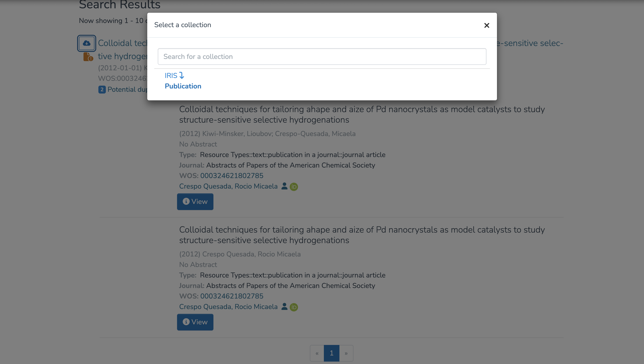Open WOS link in the Kiwi-Minsker duplicate entry
Viewport: 644px width, 364px height.
[232, 175]
